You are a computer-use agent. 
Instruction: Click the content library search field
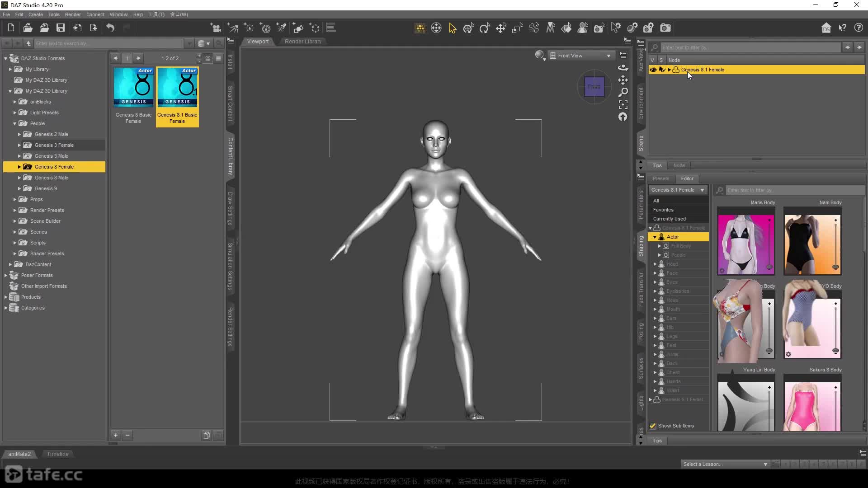(x=108, y=43)
